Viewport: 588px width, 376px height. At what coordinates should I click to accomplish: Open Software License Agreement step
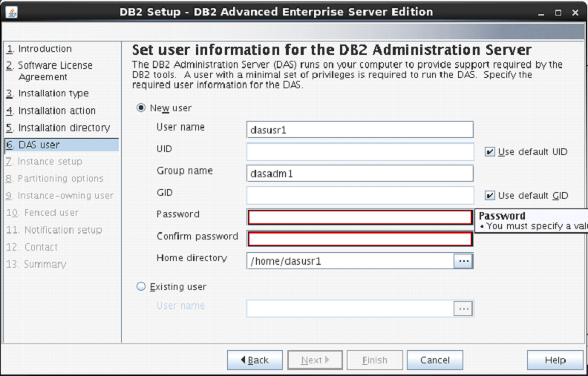pos(55,71)
